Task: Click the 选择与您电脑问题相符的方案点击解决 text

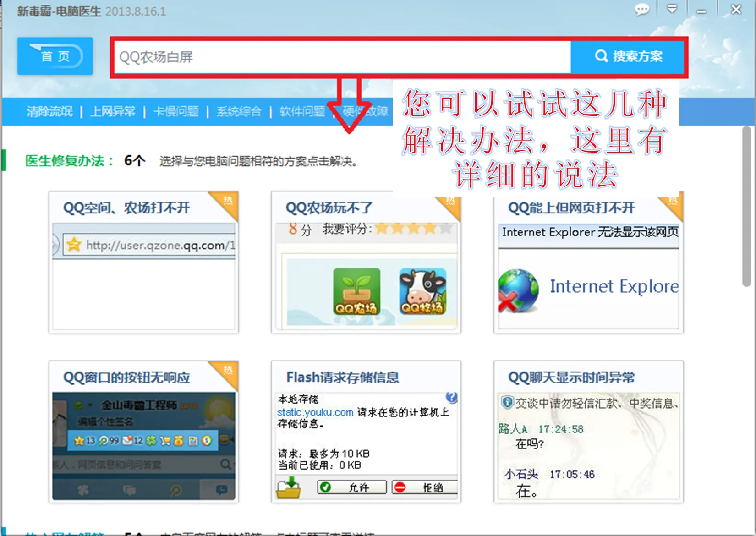Action: [258, 161]
